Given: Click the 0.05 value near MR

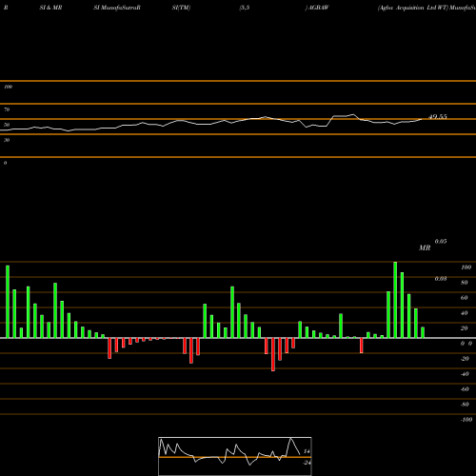Looking at the screenshot, I should tap(441, 242).
